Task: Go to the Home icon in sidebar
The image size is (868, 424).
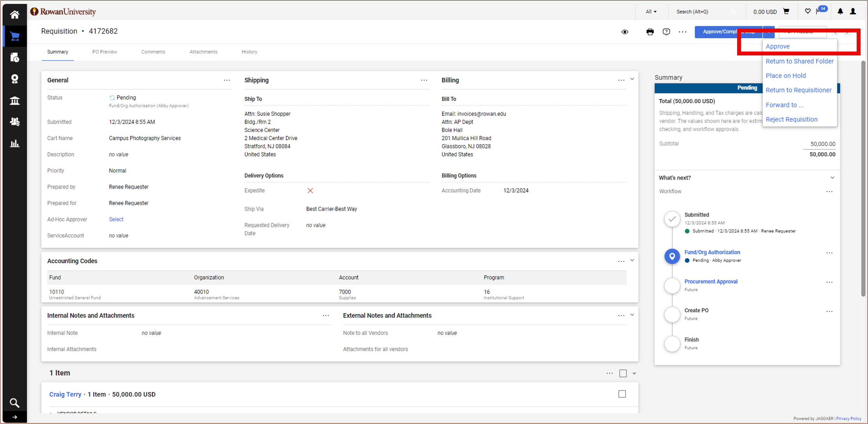Action: [x=14, y=15]
